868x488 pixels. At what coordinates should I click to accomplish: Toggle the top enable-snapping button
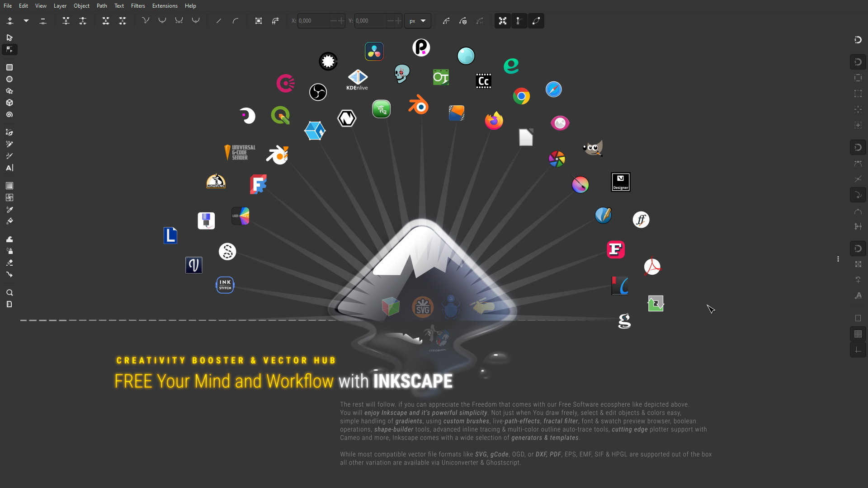tap(858, 40)
